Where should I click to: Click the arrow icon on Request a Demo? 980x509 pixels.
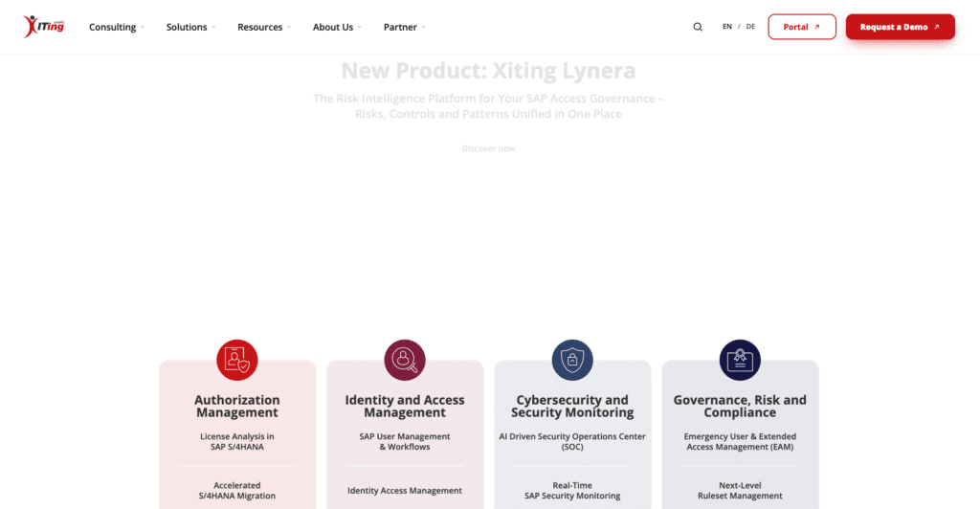click(x=936, y=27)
